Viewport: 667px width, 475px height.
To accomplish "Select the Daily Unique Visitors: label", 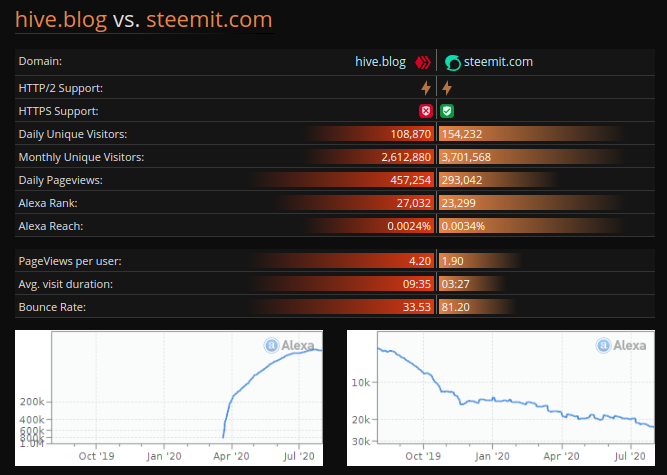I will click(73, 134).
